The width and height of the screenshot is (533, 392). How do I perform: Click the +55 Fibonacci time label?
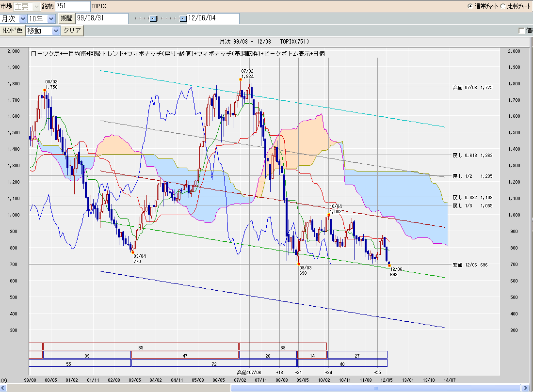(x=377, y=372)
